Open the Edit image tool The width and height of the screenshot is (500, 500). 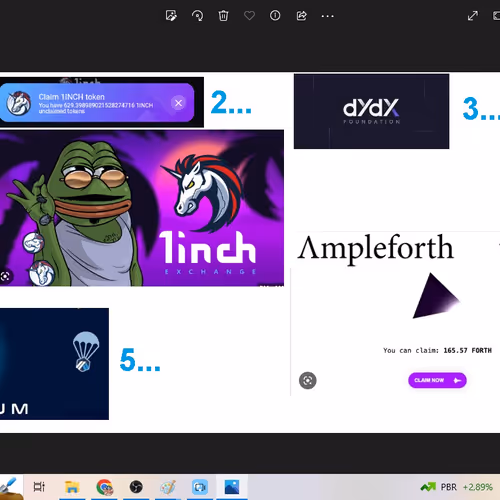(x=171, y=16)
